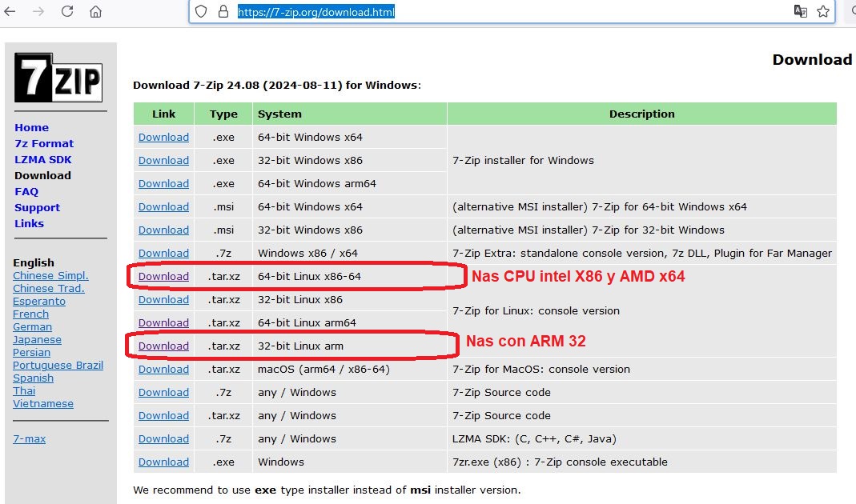Go to the LZMA SDK page
This screenshot has width=856, height=504.
tap(43, 159)
